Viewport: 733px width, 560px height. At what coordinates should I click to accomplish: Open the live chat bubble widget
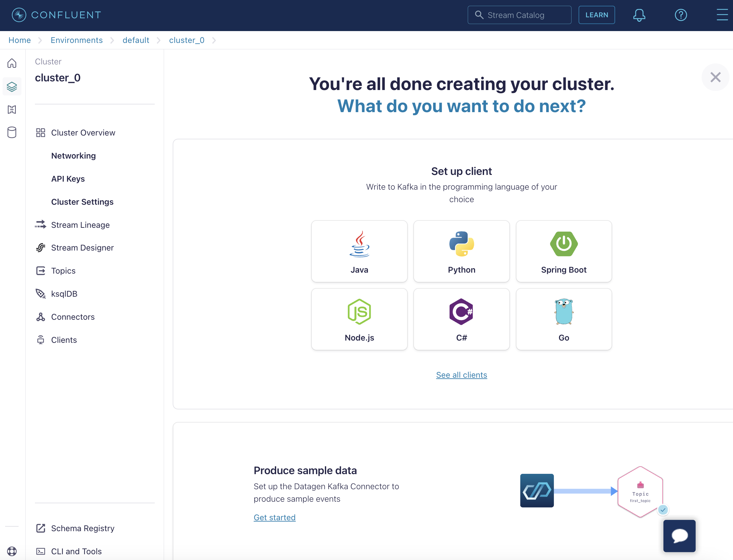click(679, 536)
